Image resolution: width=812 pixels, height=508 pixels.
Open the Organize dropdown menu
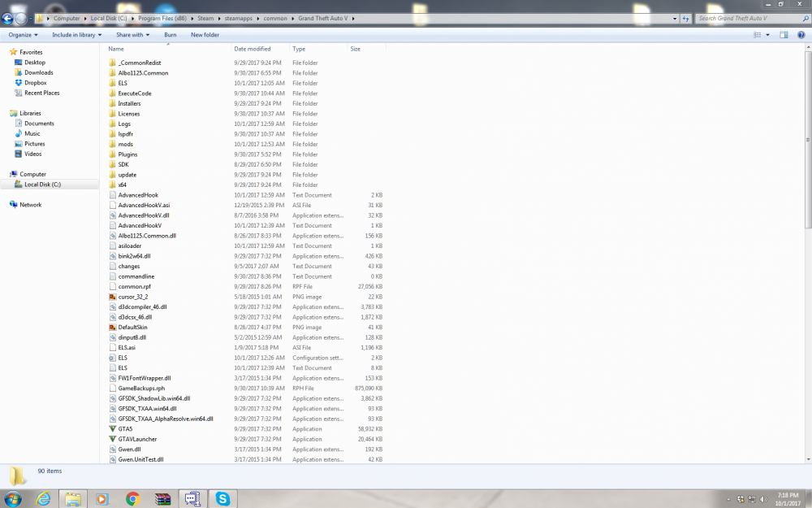(x=23, y=35)
